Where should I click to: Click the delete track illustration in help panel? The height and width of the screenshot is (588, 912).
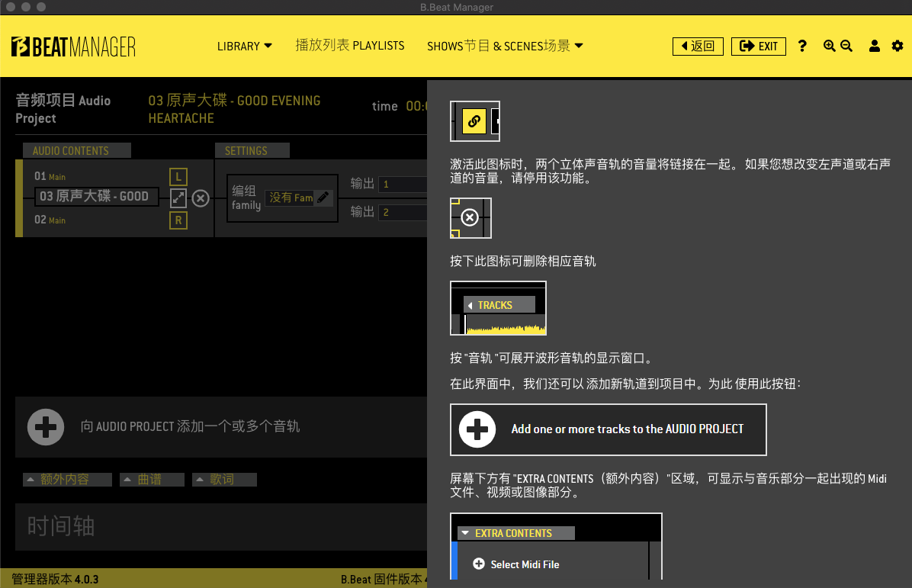coord(470,217)
